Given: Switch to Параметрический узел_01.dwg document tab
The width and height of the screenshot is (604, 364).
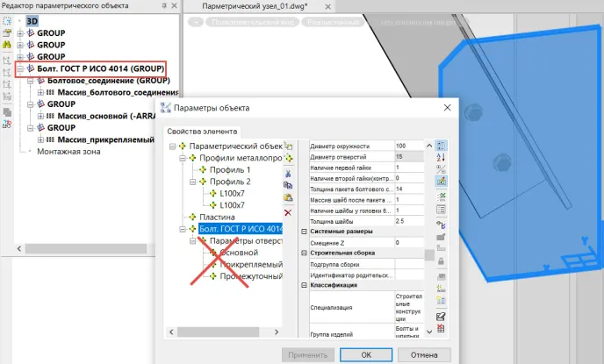Looking at the screenshot, I should 247,6.
